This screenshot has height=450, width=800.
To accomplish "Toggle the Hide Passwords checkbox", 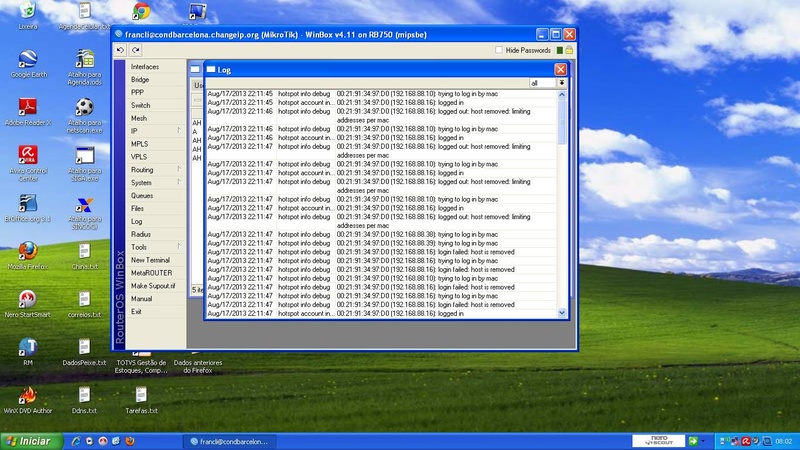I will 498,50.
